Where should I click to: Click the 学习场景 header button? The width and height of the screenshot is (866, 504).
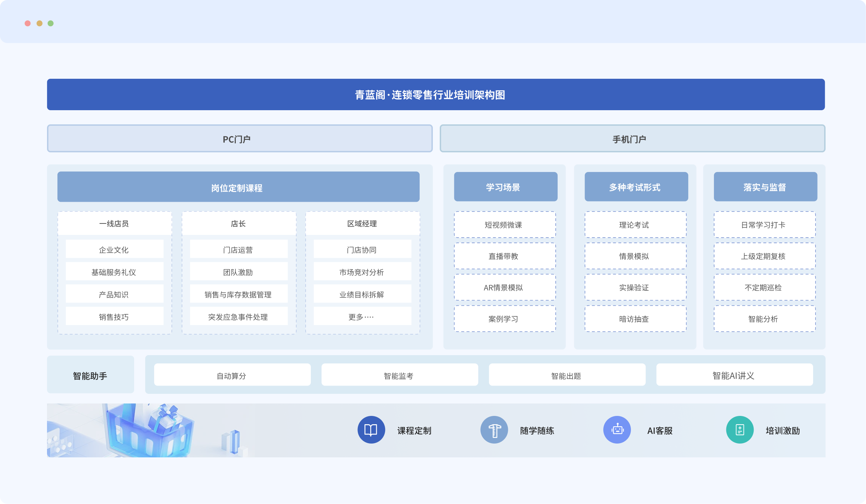tap(505, 187)
